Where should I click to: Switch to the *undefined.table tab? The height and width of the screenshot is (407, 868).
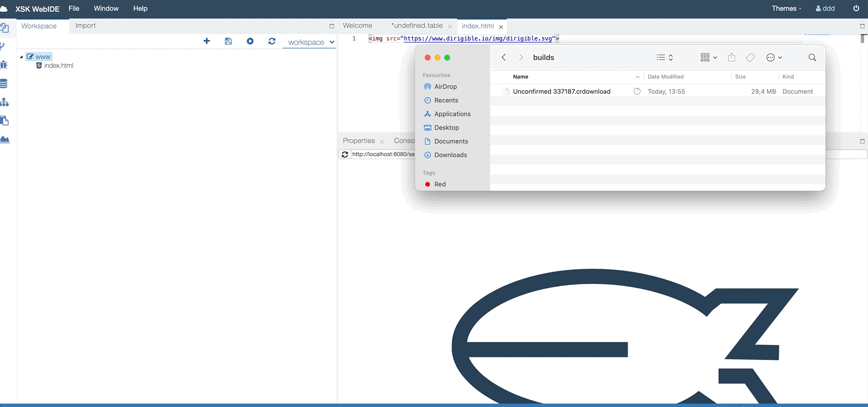(x=417, y=26)
